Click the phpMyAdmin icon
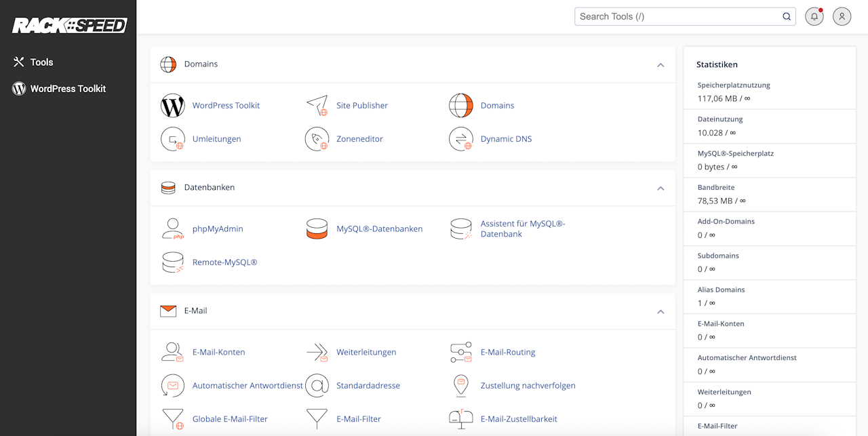The image size is (868, 436). point(173,229)
